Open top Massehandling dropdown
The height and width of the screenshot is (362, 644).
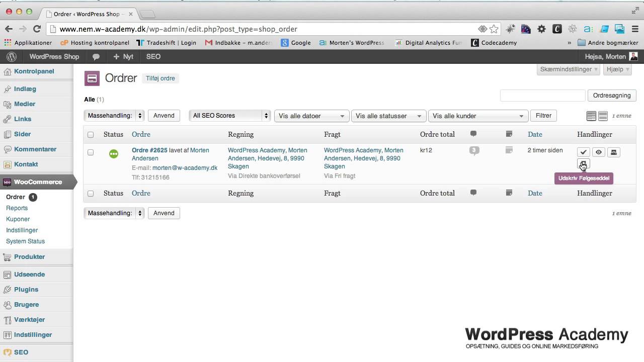pyautogui.click(x=114, y=116)
